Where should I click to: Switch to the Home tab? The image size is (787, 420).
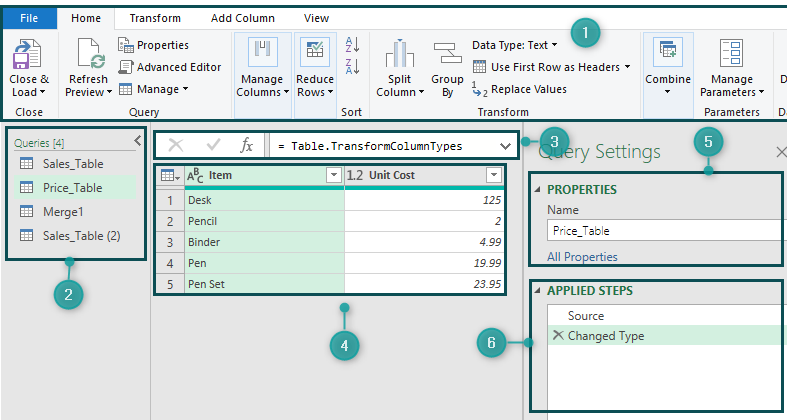86,19
